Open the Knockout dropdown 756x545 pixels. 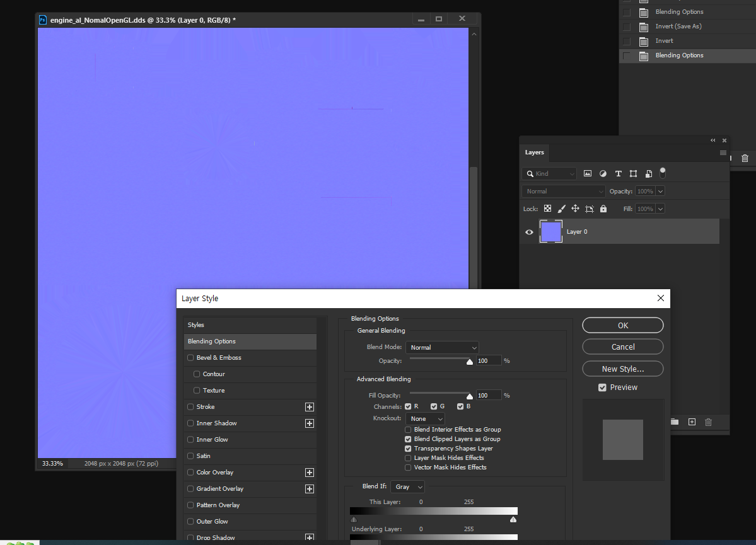coord(425,419)
